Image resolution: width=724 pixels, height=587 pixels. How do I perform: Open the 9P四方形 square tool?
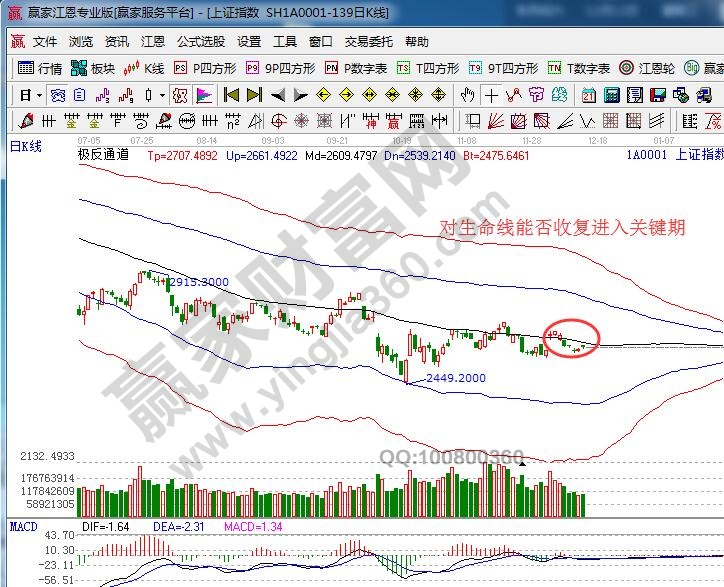(x=283, y=69)
